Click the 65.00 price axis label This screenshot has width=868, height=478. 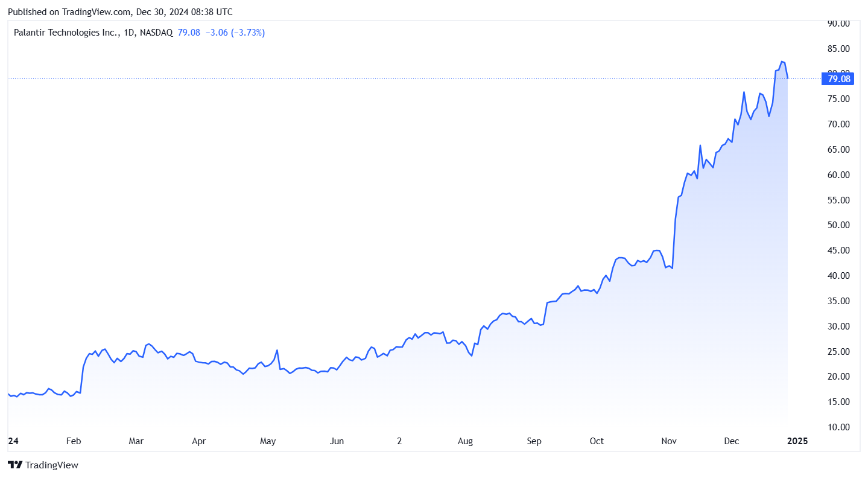click(838, 150)
